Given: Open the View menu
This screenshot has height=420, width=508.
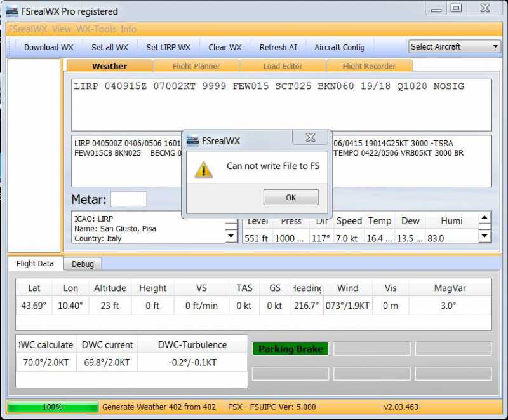Looking at the screenshot, I should 61,29.
